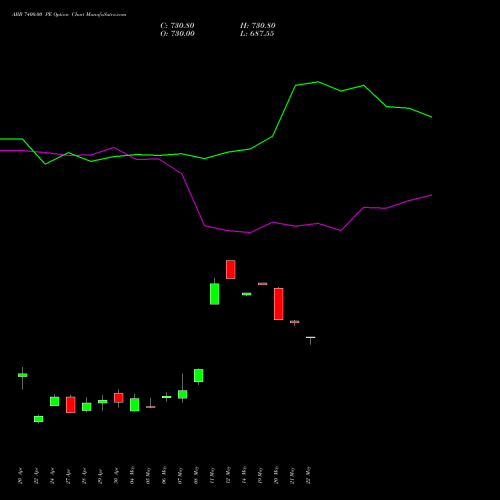500x500 pixels.
Task: Click the purple indicator line at its lowest trough
Action: (250, 233)
